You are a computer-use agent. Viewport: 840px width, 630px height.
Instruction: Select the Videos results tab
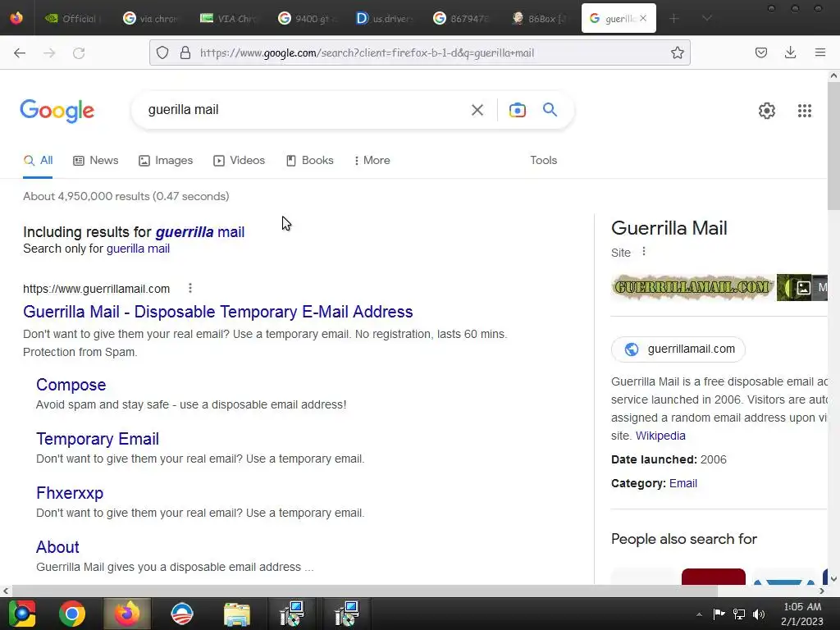pyautogui.click(x=239, y=160)
